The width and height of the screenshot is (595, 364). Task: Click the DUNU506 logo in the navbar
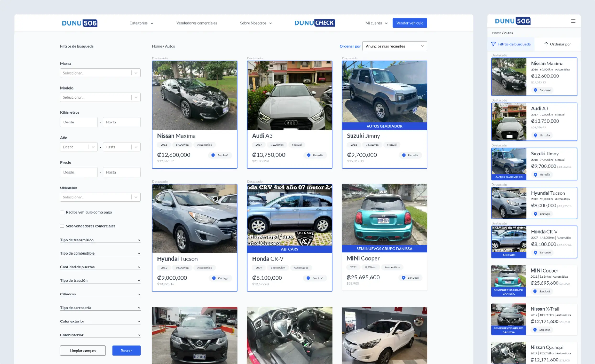click(x=80, y=23)
